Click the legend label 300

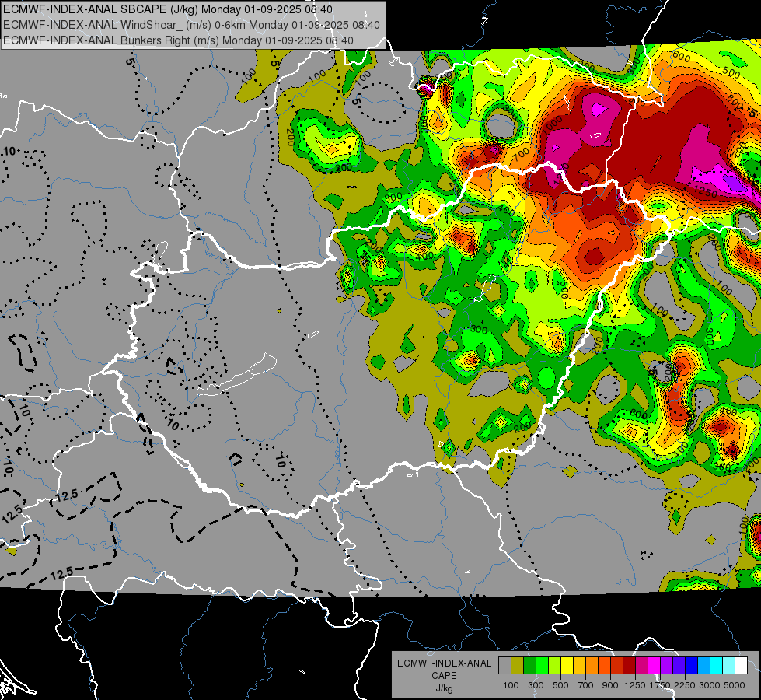tap(536, 685)
